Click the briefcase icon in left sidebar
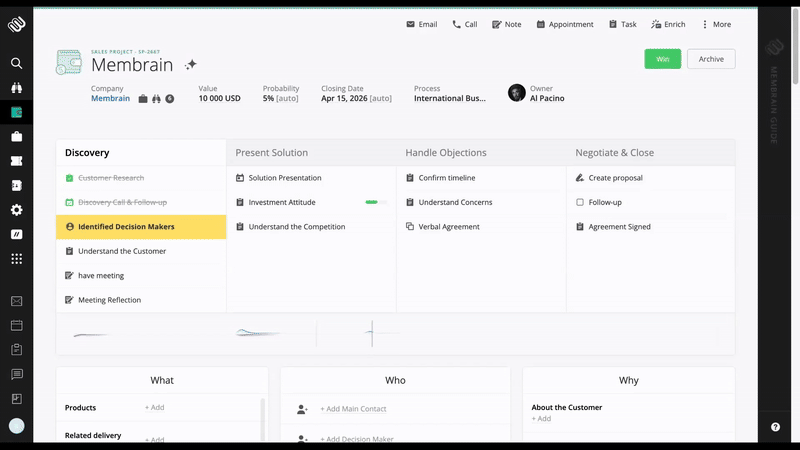Image resolution: width=800 pixels, height=450 pixels. tap(16, 137)
